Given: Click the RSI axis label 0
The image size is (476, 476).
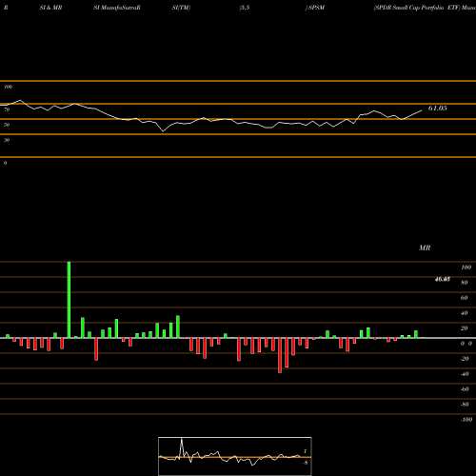Looking at the screenshot, I should (6, 163).
